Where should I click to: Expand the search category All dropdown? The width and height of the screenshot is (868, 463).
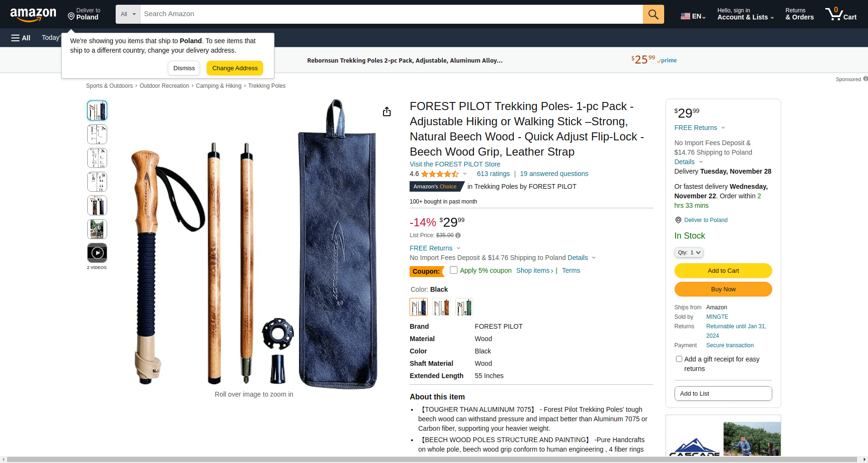128,14
